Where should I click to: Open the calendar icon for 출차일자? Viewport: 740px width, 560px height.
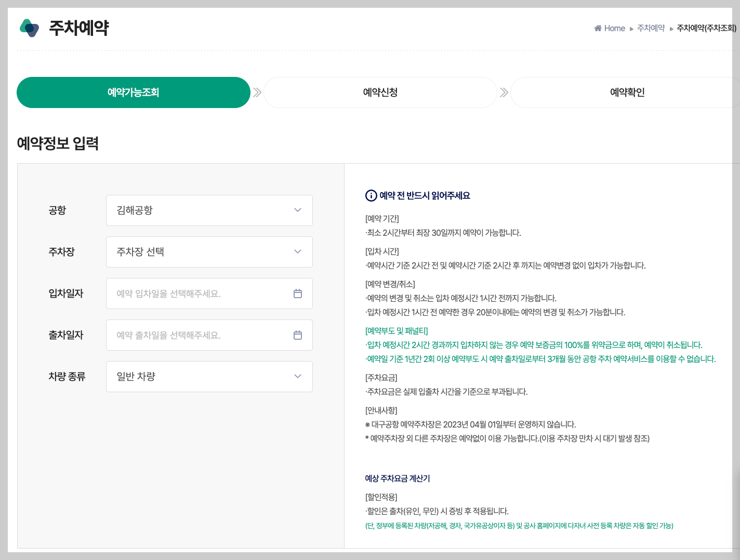point(298,335)
